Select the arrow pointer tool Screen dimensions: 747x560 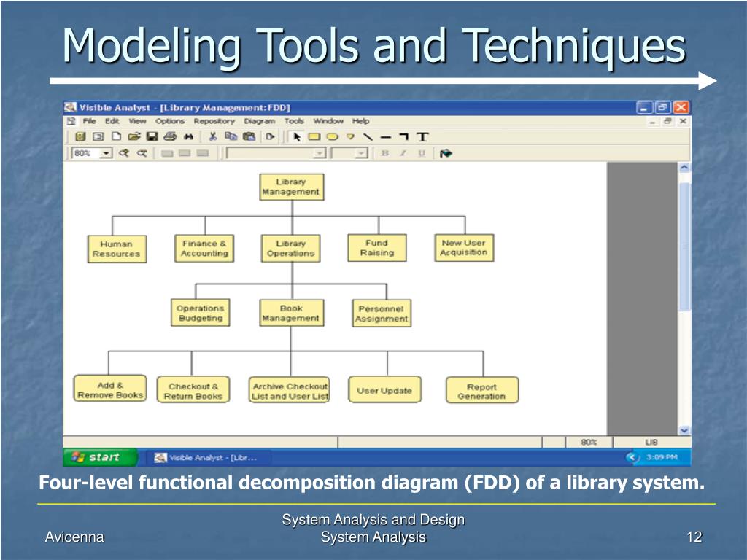pos(297,136)
